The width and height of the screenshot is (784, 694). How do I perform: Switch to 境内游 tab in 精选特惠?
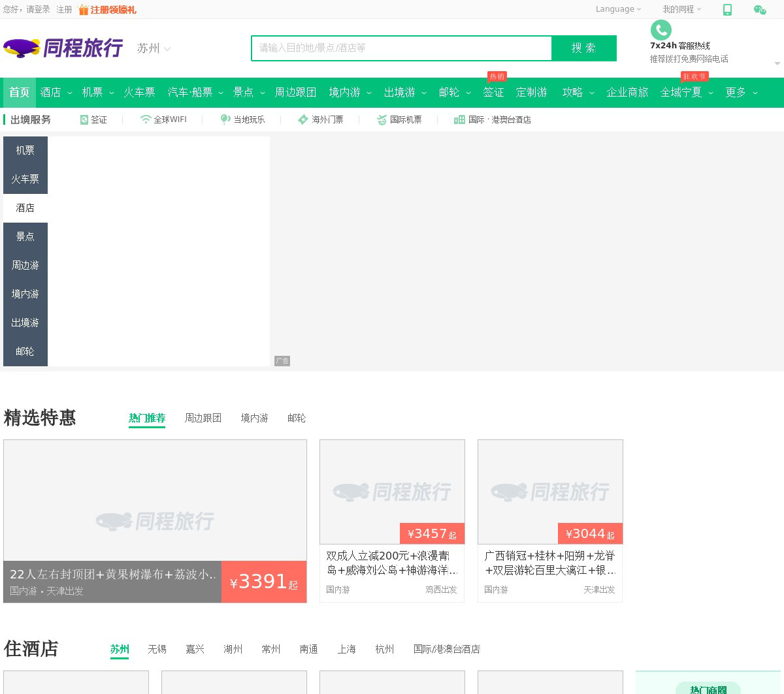pyautogui.click(x=255, y=418)
